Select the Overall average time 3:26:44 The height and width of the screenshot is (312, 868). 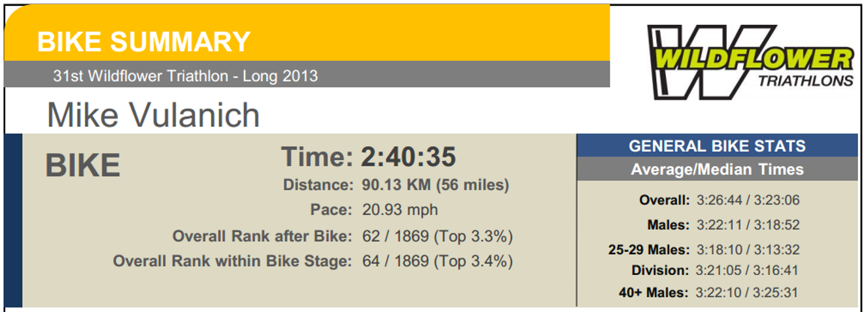pos(719,200)
